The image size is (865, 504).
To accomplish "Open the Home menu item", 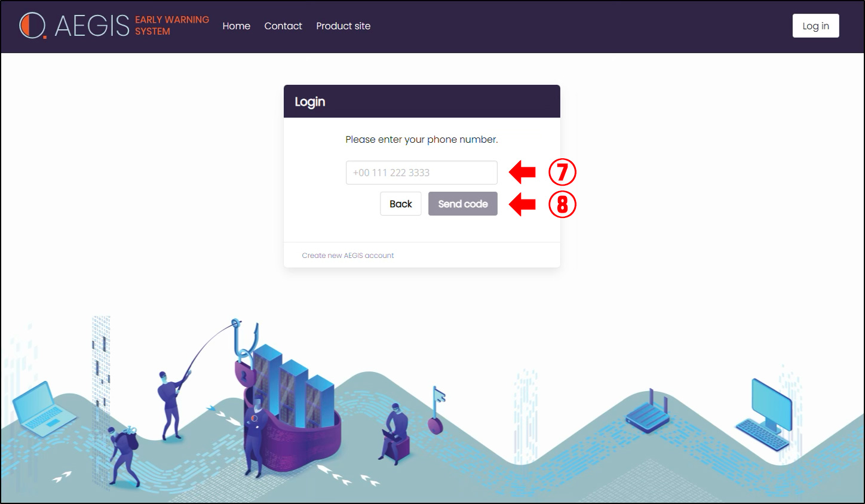I will click(237, 26).
